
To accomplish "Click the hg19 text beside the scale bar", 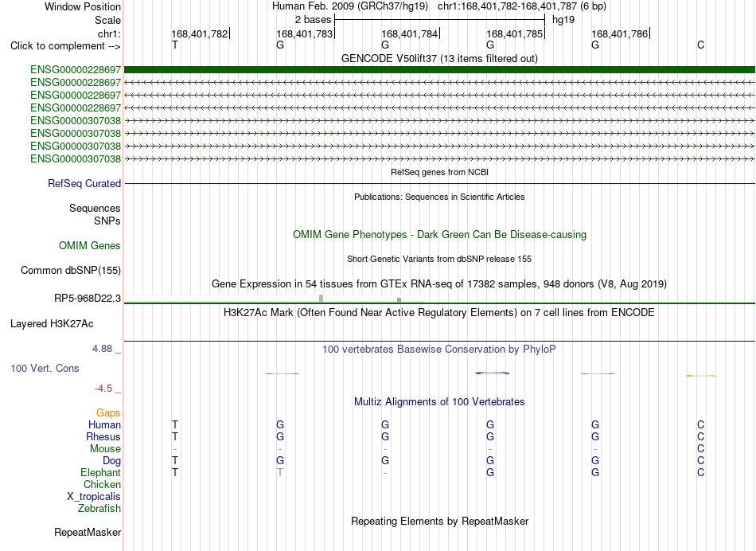I will tap(563, 20).
